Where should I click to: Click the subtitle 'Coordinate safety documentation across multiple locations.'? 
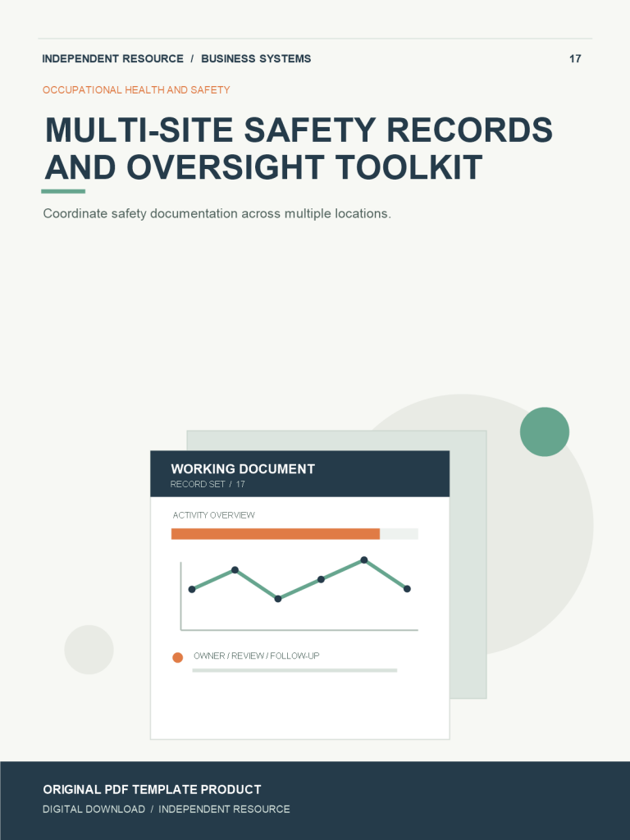point(217,214)
